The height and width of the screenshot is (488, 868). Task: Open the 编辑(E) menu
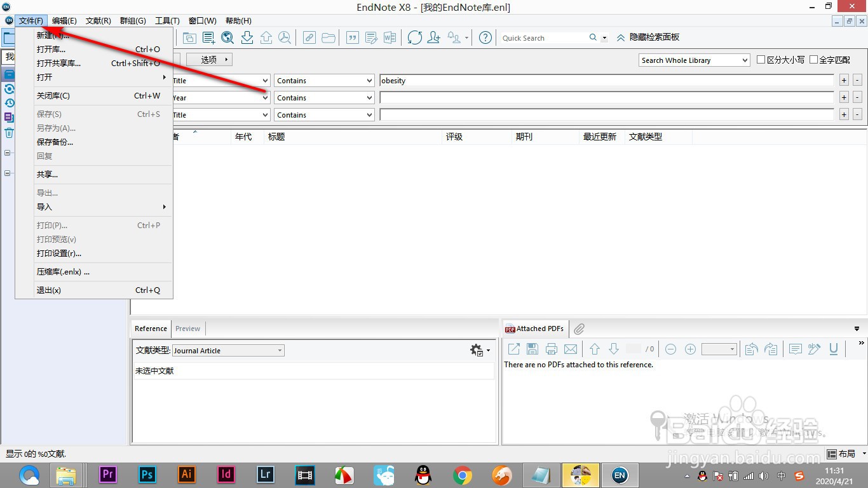(64, 21)
